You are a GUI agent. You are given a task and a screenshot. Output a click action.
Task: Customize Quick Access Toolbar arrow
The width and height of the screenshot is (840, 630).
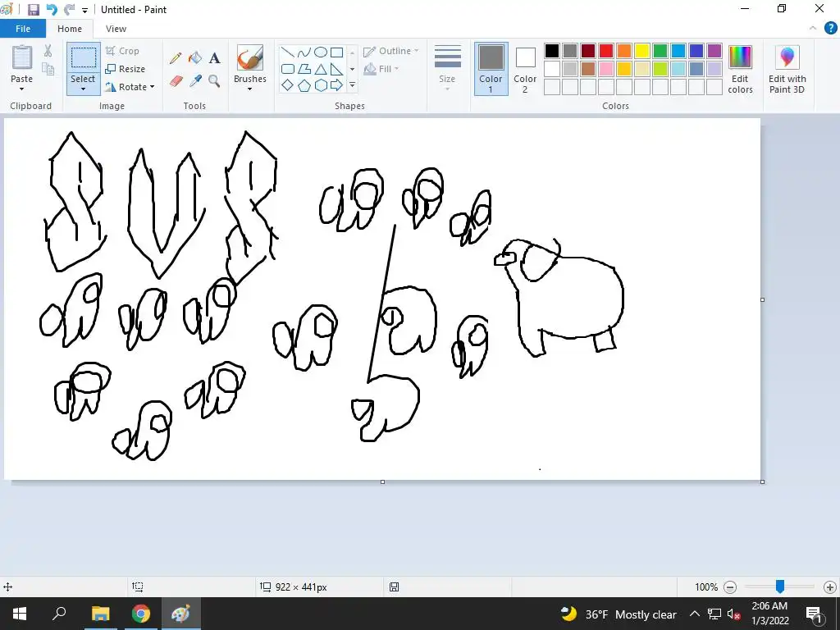[84, 10]
